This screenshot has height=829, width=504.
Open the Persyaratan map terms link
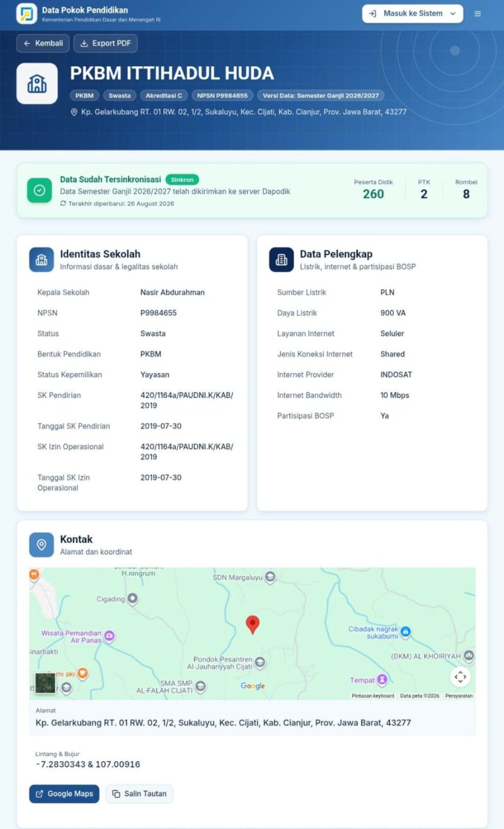point(459,696)
